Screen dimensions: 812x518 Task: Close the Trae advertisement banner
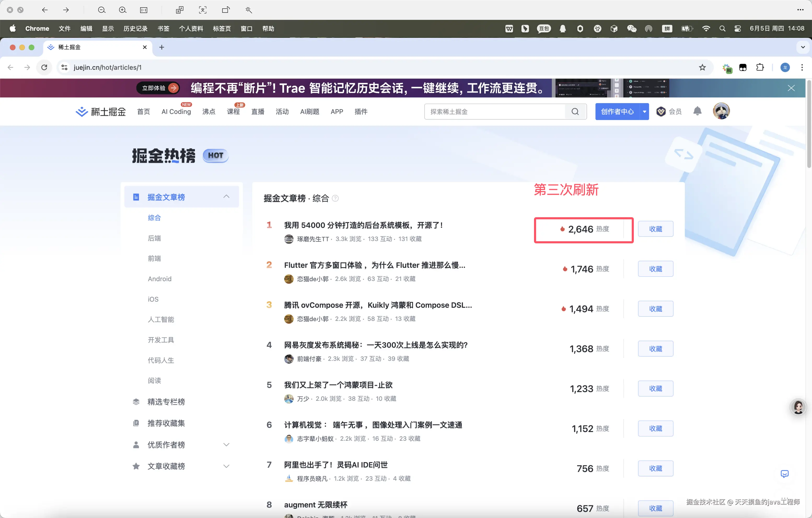pyautogui.click(x=791, y=88)
